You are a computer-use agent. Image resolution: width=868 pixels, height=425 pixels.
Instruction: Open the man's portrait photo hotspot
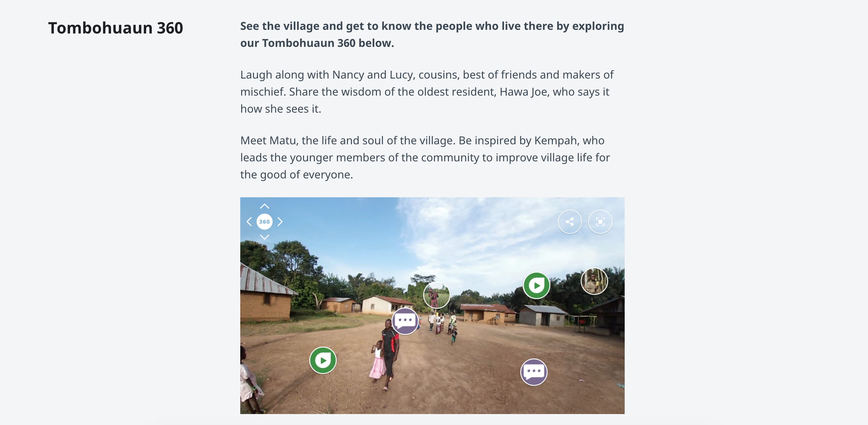(x=594, y=281)
